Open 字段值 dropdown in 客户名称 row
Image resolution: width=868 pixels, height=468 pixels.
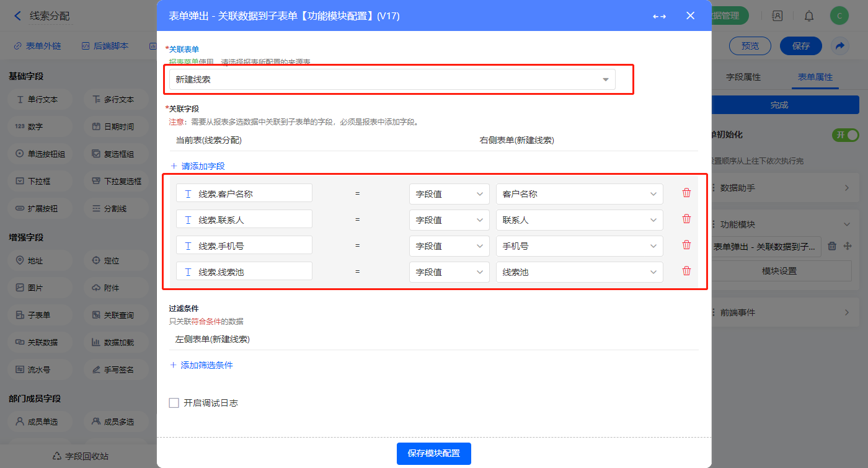click(x=449, y=194)
